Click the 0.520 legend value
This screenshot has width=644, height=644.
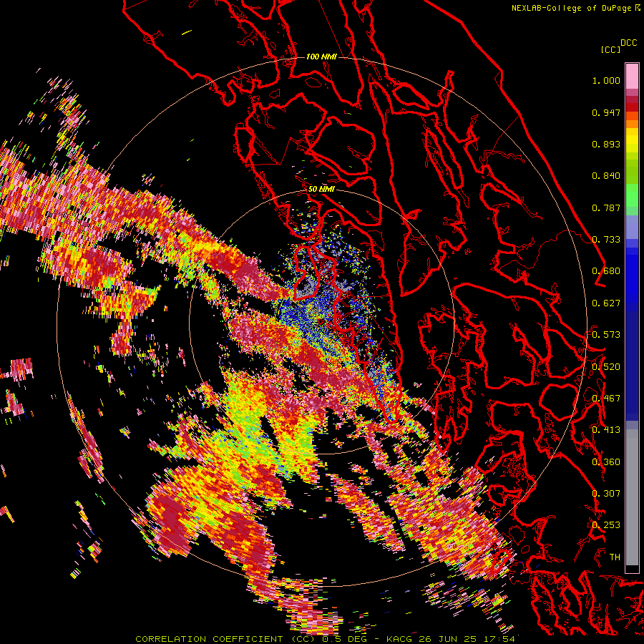click(x=606, y=367)
